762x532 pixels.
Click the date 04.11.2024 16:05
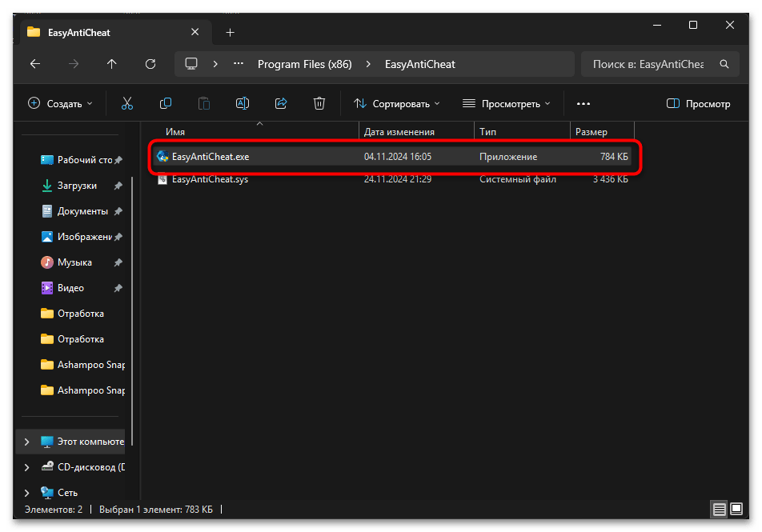(x=398, y=157)
